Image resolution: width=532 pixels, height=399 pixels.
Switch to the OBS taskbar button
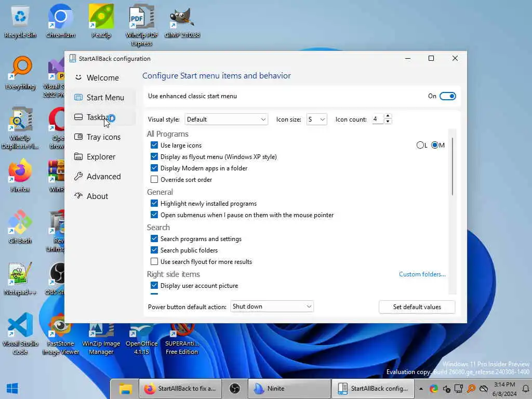[234, 389]
